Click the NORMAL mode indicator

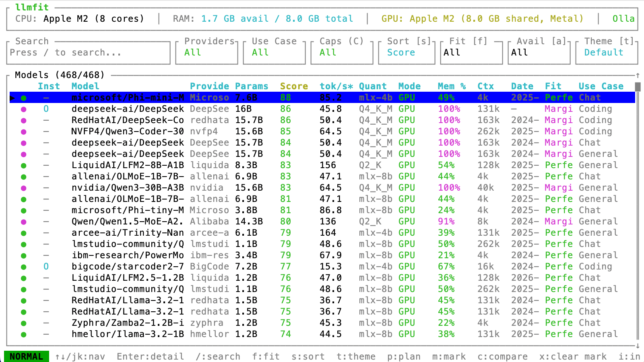(x=27, y=356)
